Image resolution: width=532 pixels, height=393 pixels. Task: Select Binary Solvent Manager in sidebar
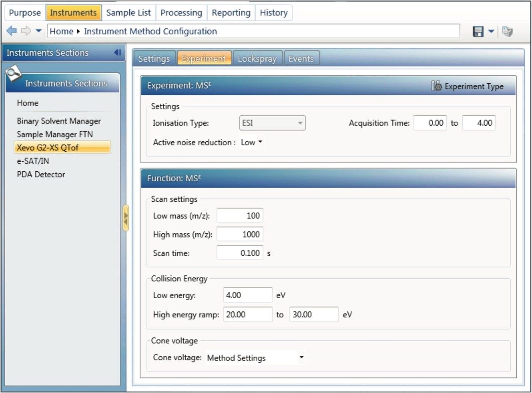59,121
